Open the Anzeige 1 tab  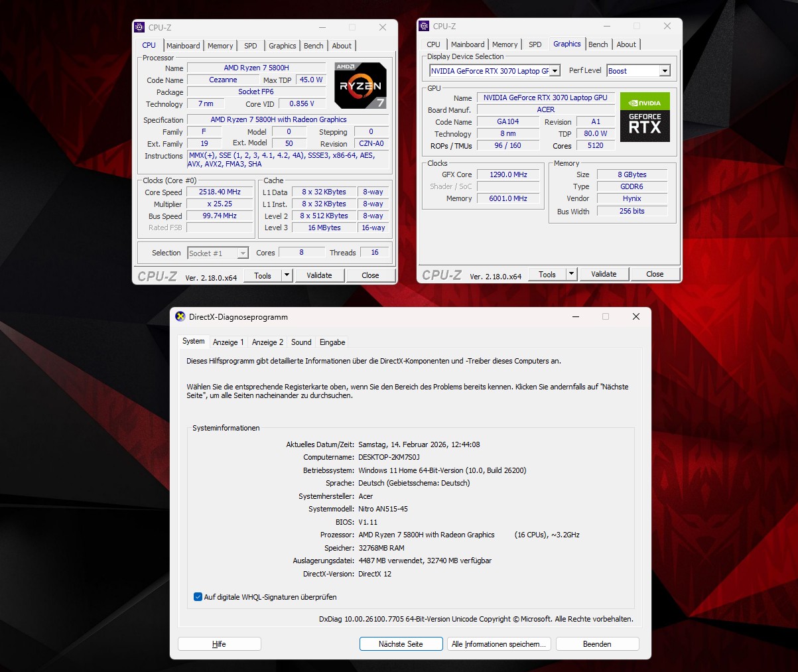point(228,342)
